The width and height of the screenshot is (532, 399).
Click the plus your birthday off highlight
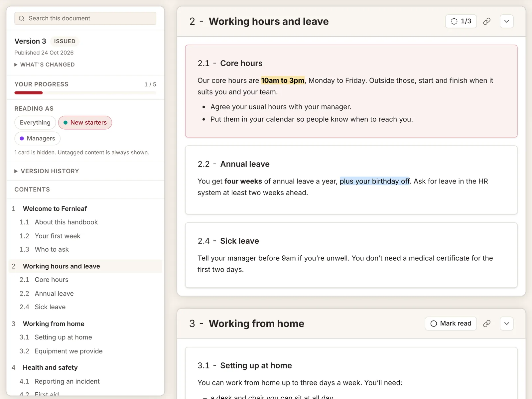[x=375, y=181]
